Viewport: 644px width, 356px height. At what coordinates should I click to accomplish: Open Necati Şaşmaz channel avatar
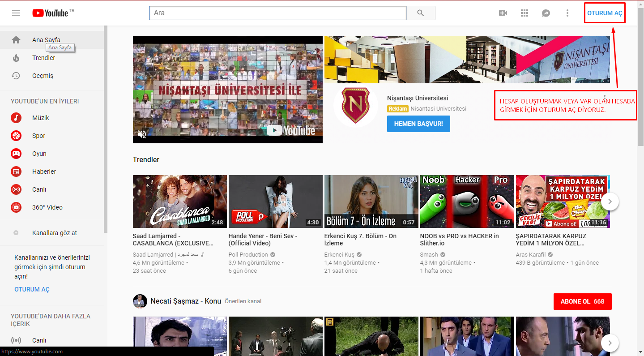[x=140, y=301]
